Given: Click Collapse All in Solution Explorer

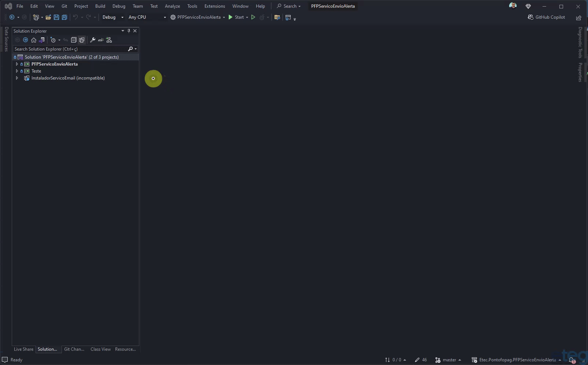Looking at the screenshot, I should tap(74, 40).
